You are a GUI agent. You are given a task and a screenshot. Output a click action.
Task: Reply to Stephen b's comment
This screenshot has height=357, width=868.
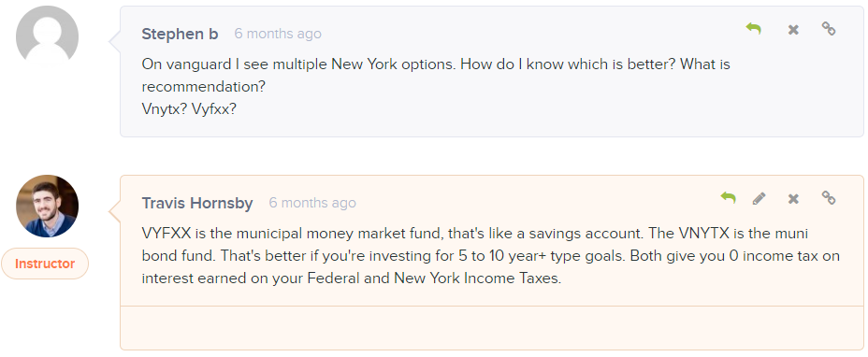pyautogui.click(x=753, y=29)
